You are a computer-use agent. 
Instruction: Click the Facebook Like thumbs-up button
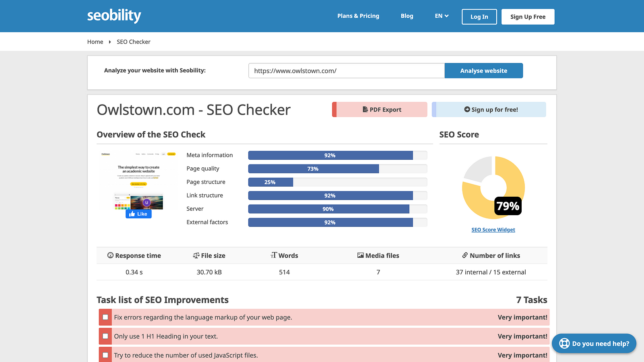(138, 214)
